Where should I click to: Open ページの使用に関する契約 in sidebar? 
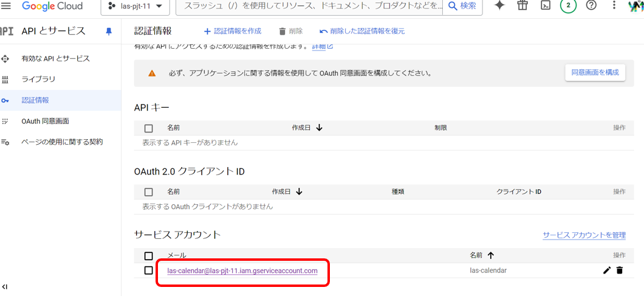[62, 142]
